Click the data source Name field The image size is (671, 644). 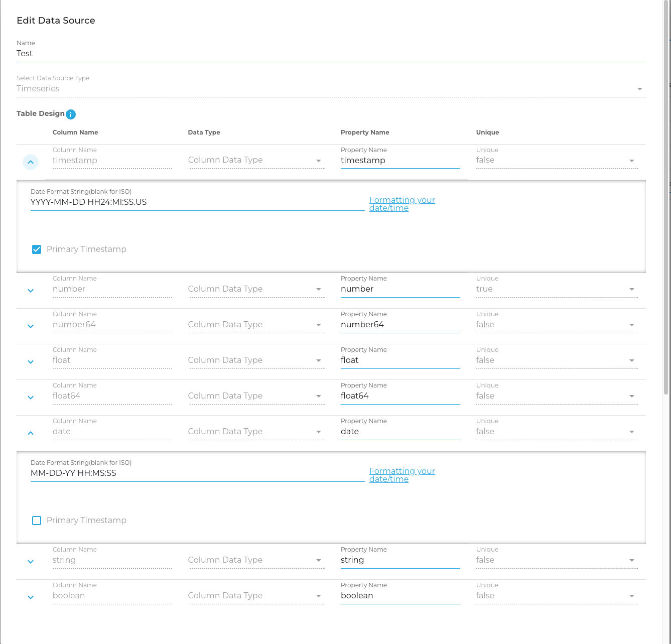point(331,54)
